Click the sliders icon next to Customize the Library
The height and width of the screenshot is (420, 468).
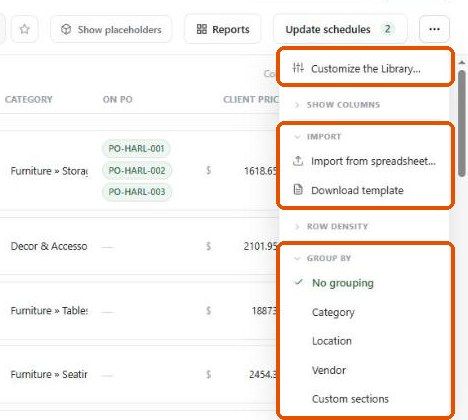[298, 68]
